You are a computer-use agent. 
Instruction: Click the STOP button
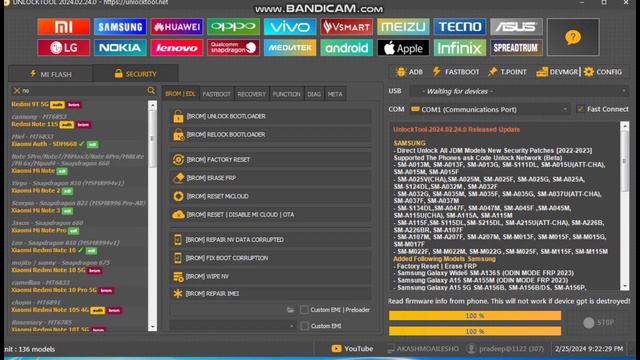[599, 322]
